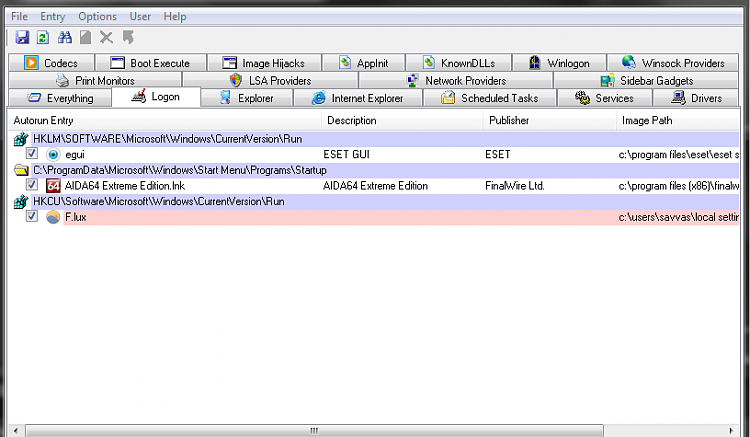This screenshot has height=437, width=750.
Task: Sort by the Description column header
Action: [x=402, y=120]
